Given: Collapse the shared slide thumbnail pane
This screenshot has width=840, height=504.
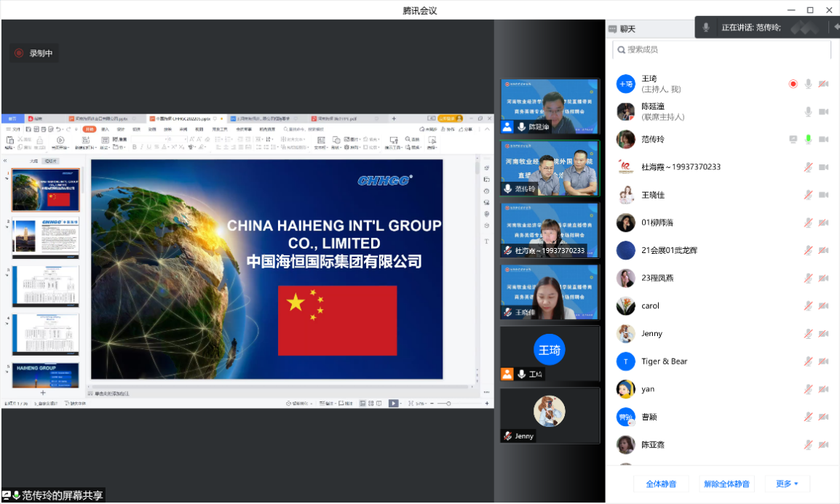Looking at the screenshot, I should coord(6,161).
